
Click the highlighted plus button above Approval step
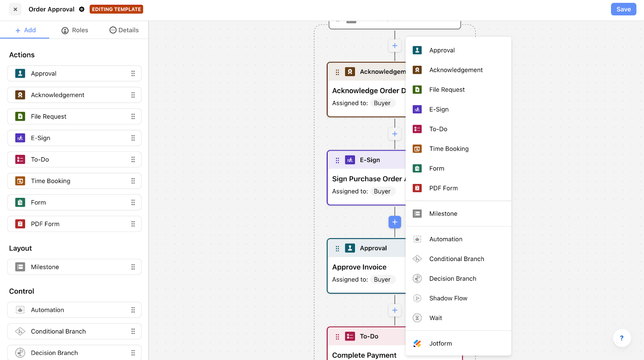395,222
